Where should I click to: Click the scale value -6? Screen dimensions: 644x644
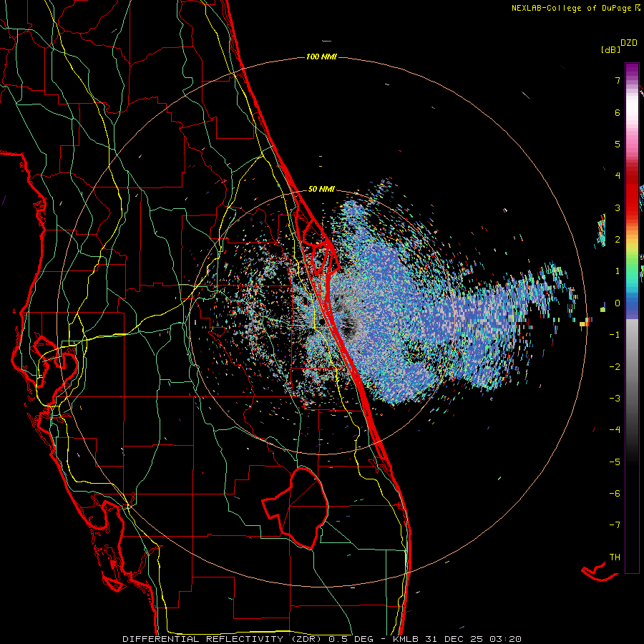pos(615,494)
